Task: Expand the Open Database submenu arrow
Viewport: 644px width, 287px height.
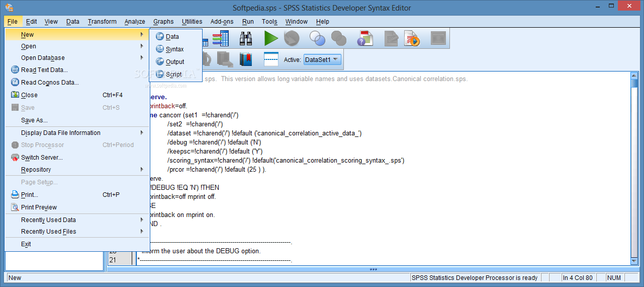Action: (x=142, y=57)
